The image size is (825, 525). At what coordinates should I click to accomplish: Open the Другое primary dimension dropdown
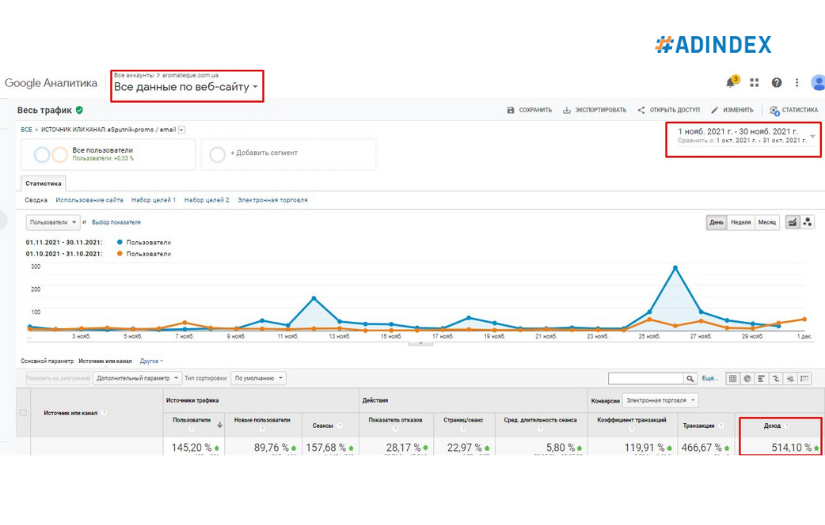[x=152, y=361]
